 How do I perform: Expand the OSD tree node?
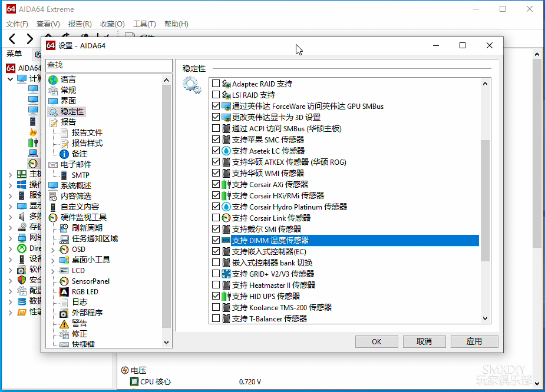coord(53,250)
